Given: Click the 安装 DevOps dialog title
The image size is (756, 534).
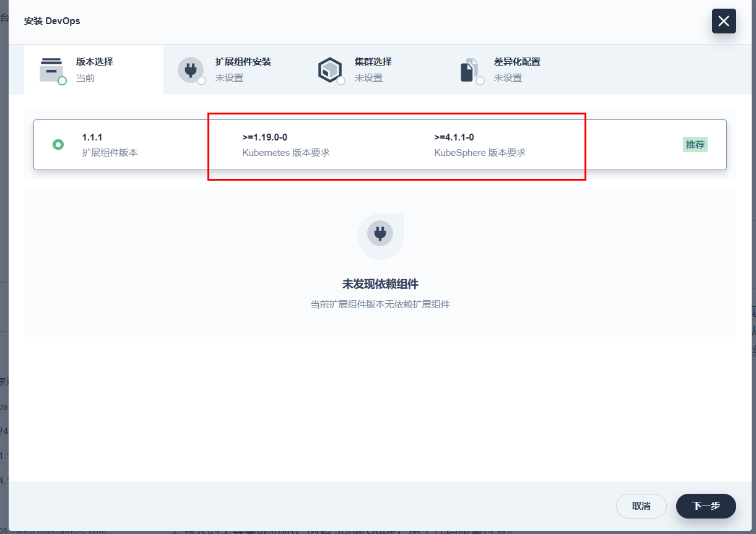Looking at the screenshot, I should 52,21.
